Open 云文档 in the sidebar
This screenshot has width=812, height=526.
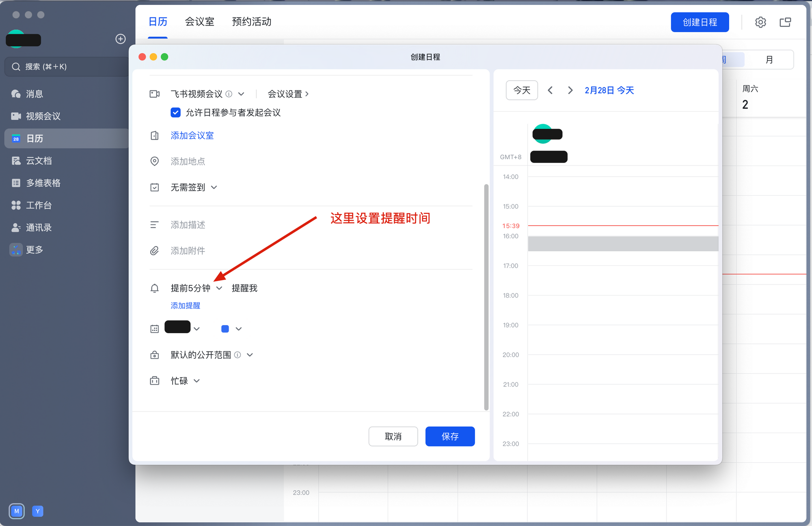[39, 161]
